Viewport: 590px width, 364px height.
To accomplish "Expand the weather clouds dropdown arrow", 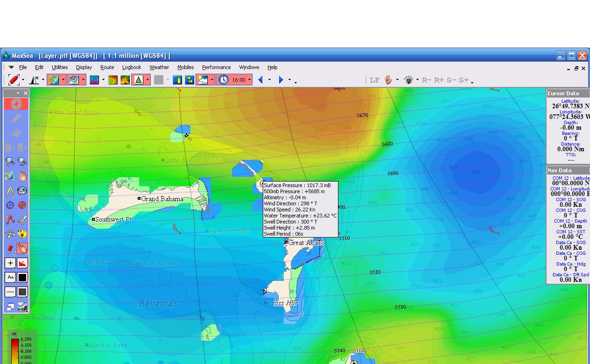I will tap(212, 80).
